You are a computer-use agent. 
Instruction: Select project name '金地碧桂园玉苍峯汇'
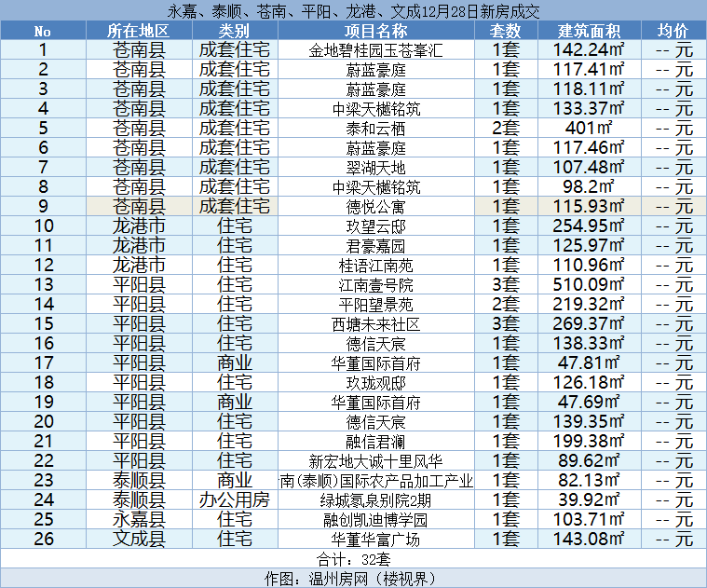(375, 50)
